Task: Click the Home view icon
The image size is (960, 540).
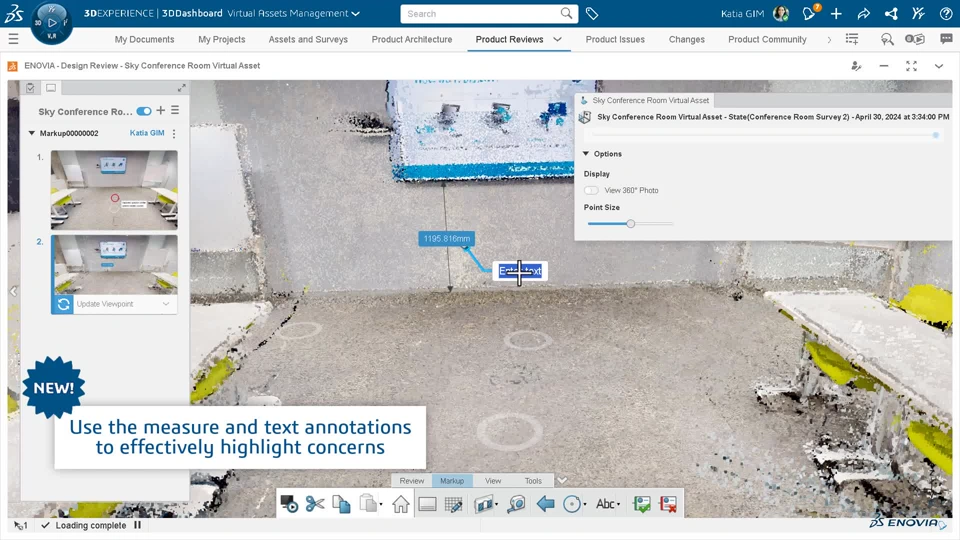Action: pos(401,504)
